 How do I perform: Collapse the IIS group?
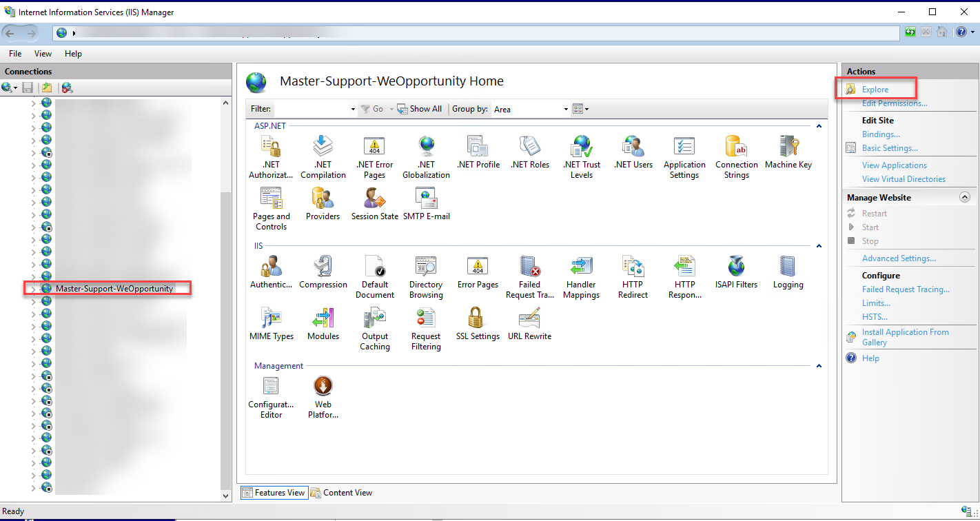819,245
